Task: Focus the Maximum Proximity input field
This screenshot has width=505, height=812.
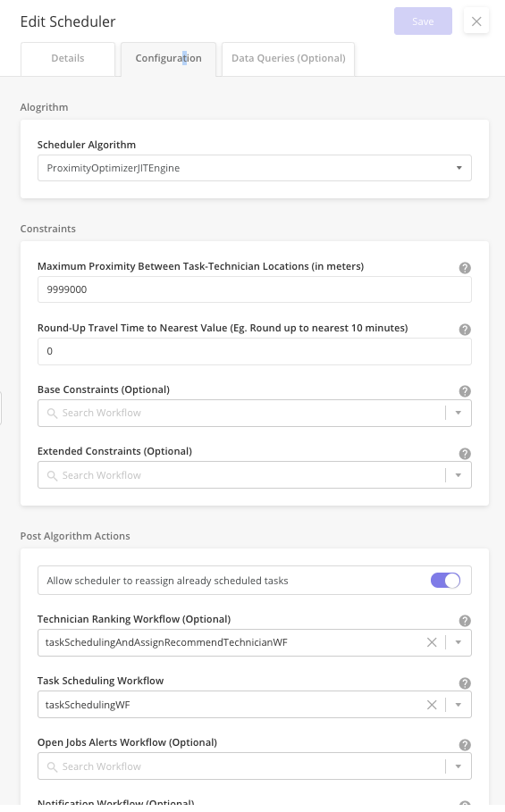Action: point(255,289)
